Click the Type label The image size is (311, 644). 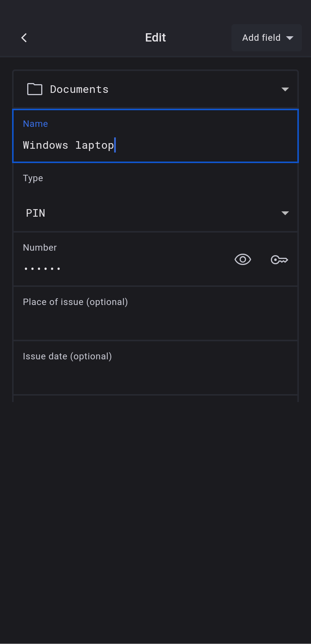[x=33, y=178]
